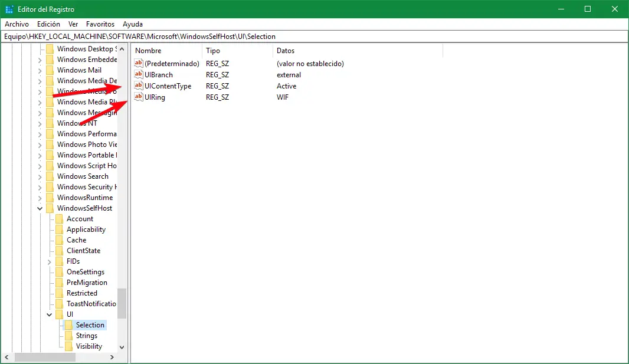Click the tree scroll-up arrow
The image size is (629, 364).
coord(122,49)
